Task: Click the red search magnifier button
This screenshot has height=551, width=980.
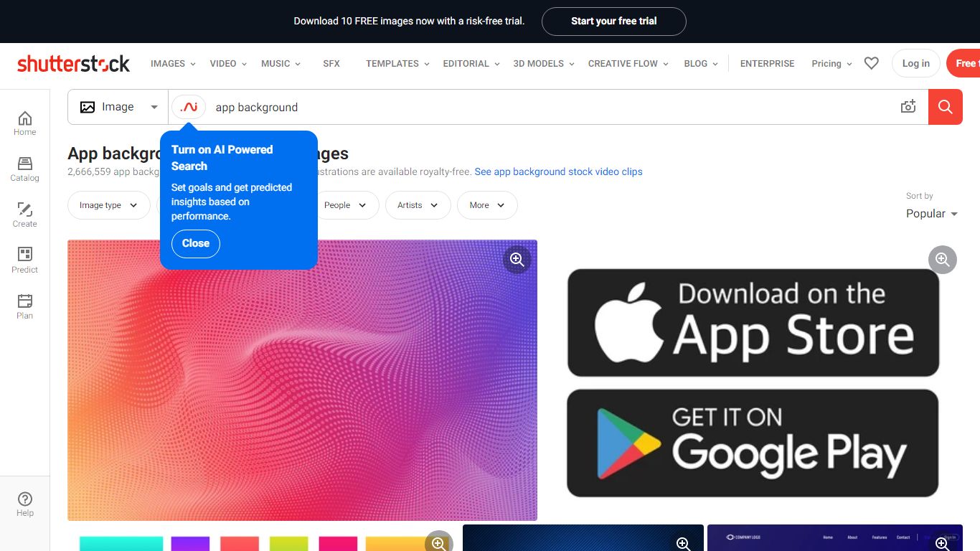Action: pyautogui.click(x=946, y=107)
